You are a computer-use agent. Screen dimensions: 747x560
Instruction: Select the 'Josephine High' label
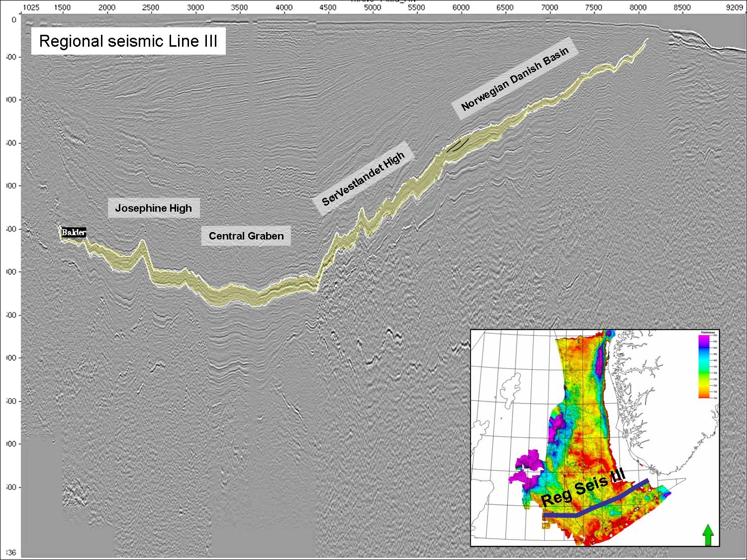(x=154, y=208)
